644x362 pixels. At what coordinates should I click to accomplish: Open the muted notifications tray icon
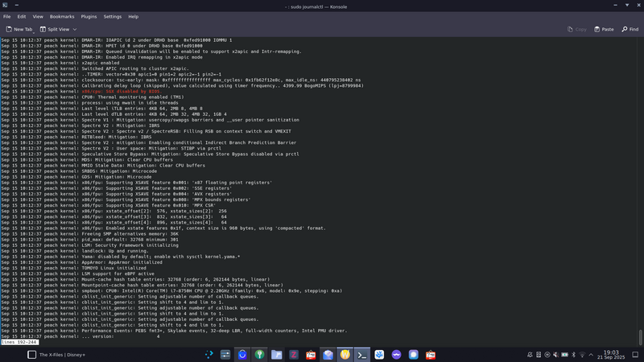click(x=530, y=355)
